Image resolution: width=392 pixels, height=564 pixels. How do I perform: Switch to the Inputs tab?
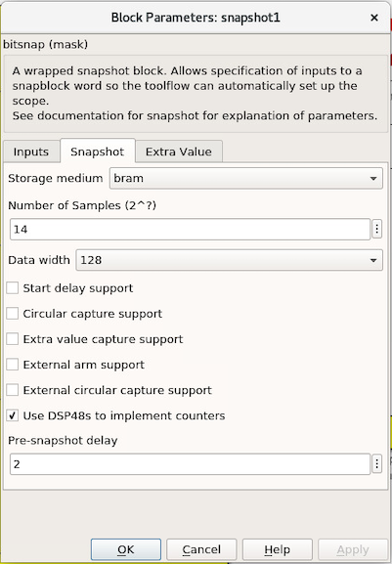coord(31,152)
